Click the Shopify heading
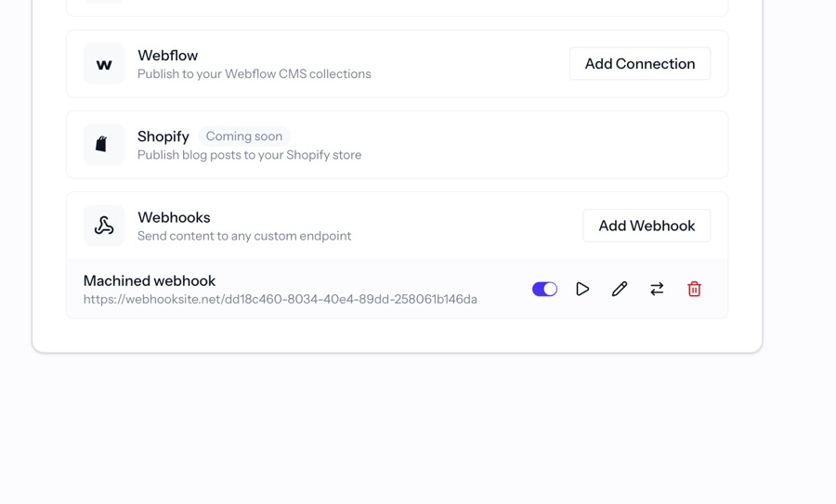This screenshot has width=836, height=504. (163, 137)
